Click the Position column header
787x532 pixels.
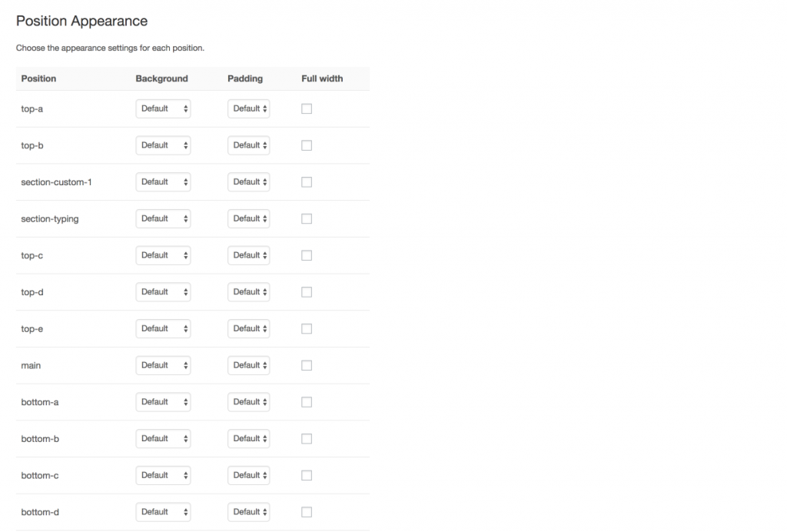pyautogui.click(x=38, y=78)
